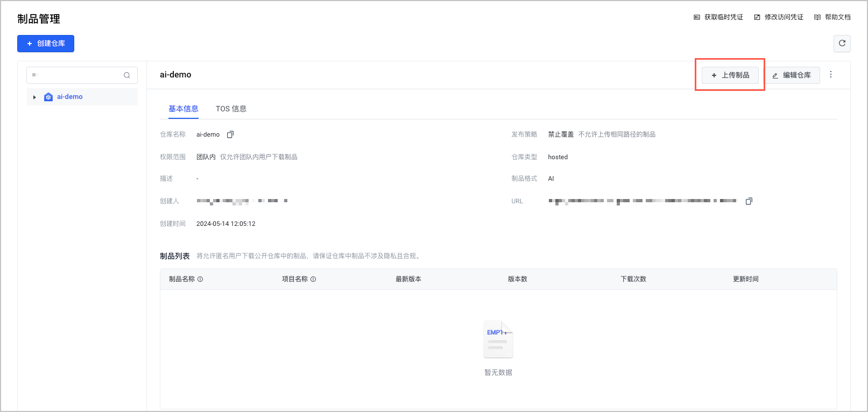The image size is (868, 412).
Task: Select ai-demo in the repository tree
Action: tap(70, 97)
